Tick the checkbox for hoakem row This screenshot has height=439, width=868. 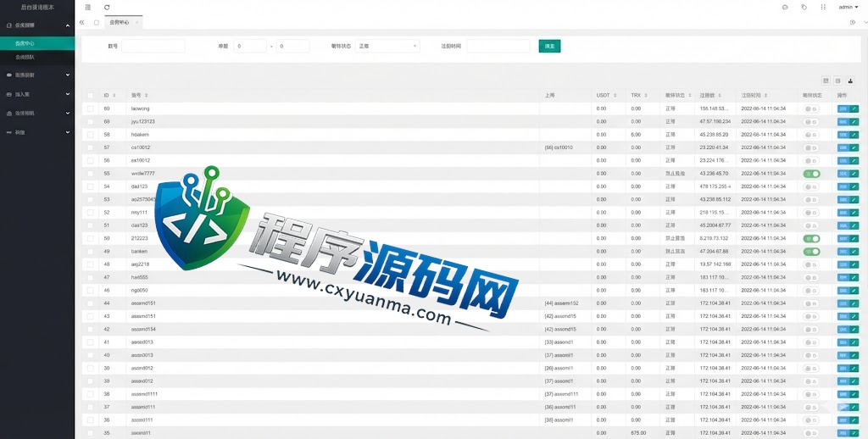[x=90, y=135]
